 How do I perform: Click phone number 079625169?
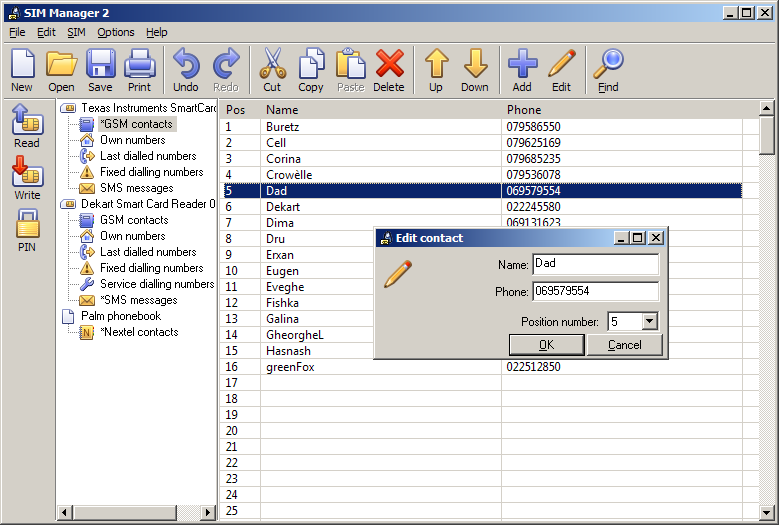pyautogui.click(x=534, y=143)
